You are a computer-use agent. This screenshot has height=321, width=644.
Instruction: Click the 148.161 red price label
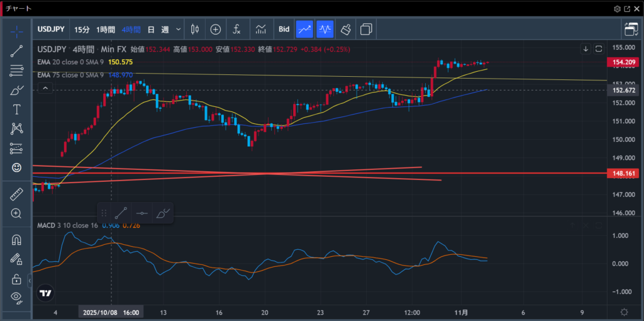(x=622, y=172)
